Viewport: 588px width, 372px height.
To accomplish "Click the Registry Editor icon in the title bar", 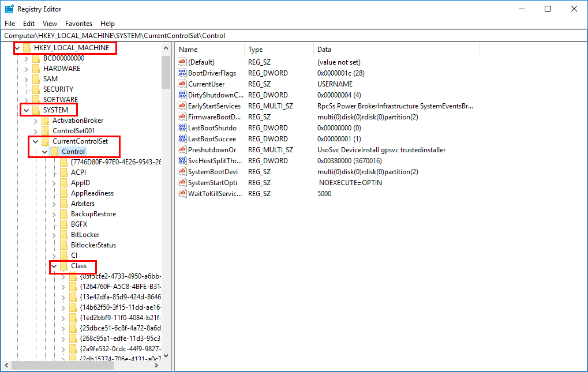I will coord(8,9).
